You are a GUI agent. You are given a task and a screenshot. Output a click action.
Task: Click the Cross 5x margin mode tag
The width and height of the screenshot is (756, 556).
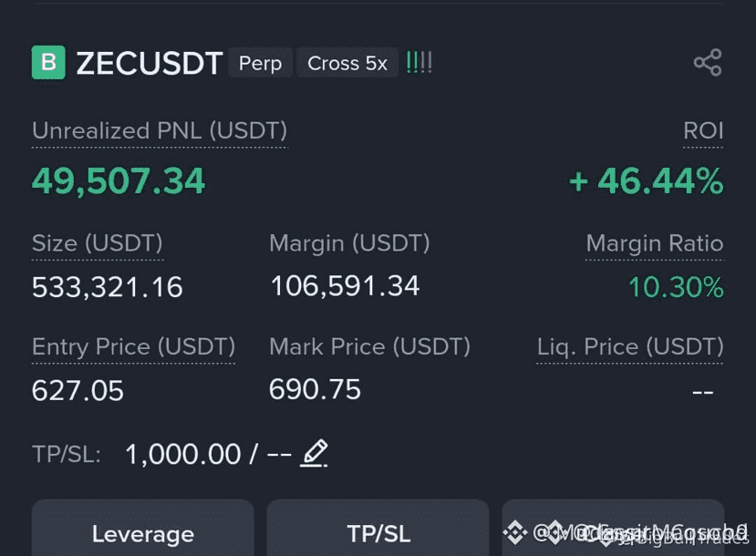tap(347, 63)
